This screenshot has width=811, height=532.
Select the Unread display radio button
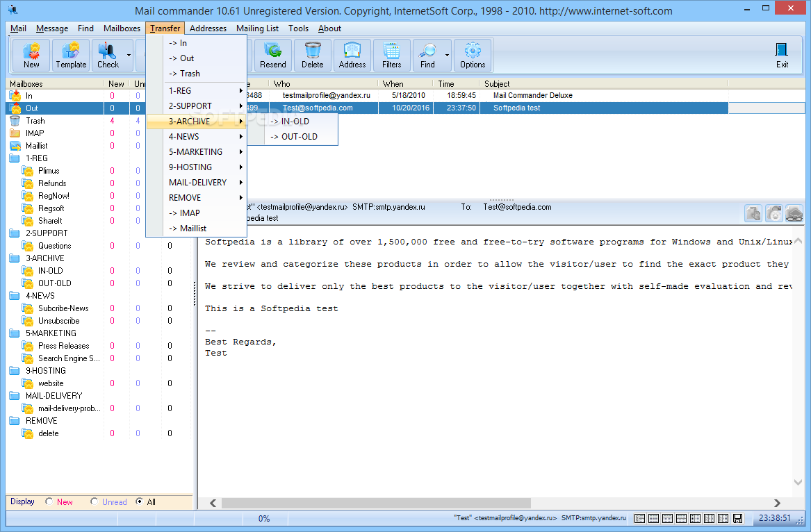point(94,501)
